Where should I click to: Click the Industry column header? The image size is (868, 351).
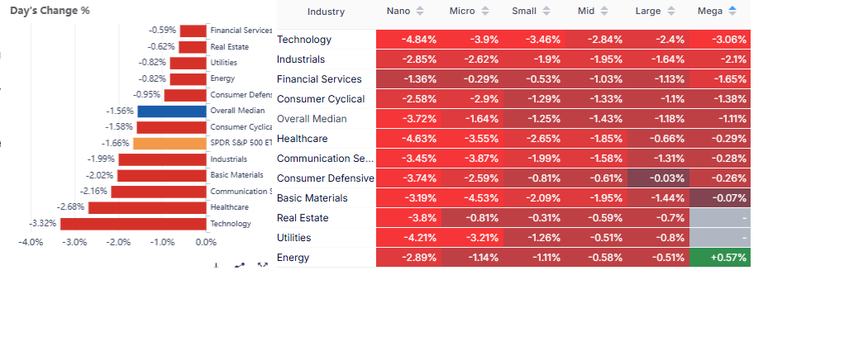[x=326, y=12]
